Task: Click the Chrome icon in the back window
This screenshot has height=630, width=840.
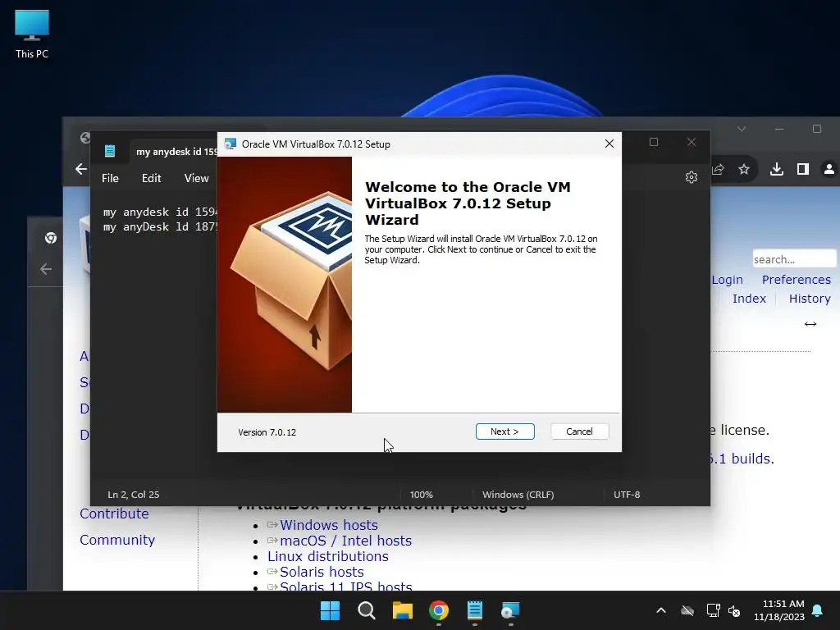Action: [x=51, y=238]
